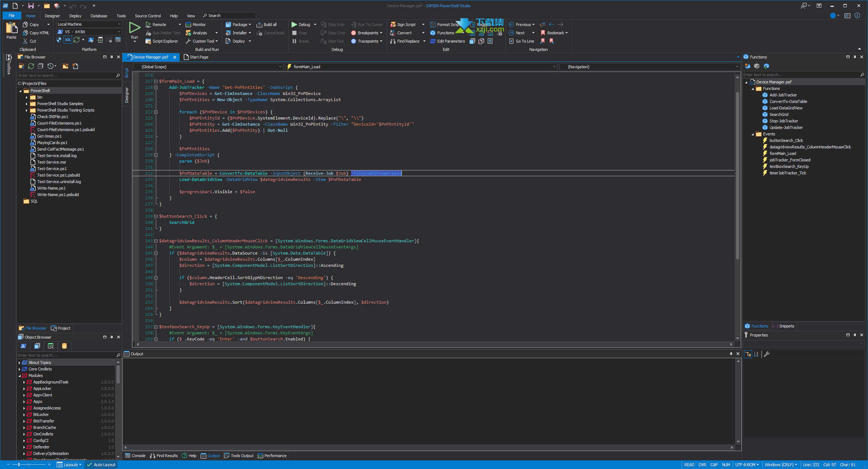
Task: Switch to the Start Page document tab
Action: [x=196, y=57]
